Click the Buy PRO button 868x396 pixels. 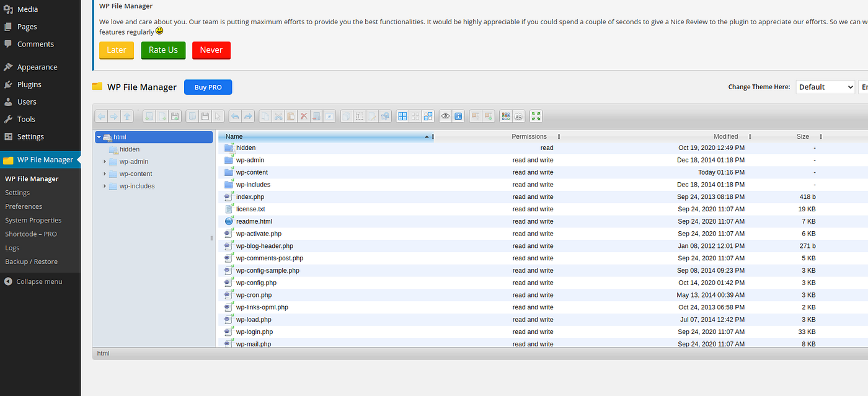208,87
